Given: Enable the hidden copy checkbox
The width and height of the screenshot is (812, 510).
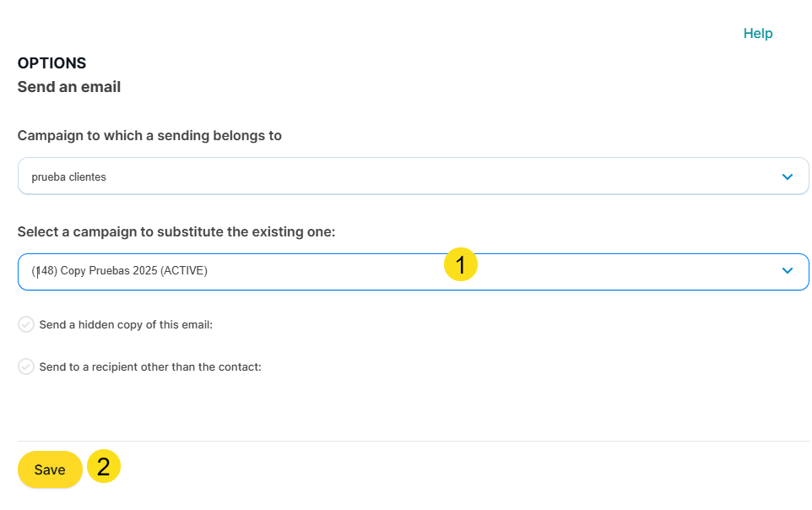Looking at the screenshot, I should tap(26, 324).
